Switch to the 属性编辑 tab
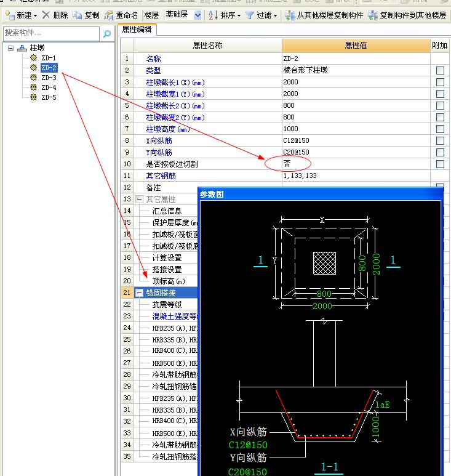 137,30
